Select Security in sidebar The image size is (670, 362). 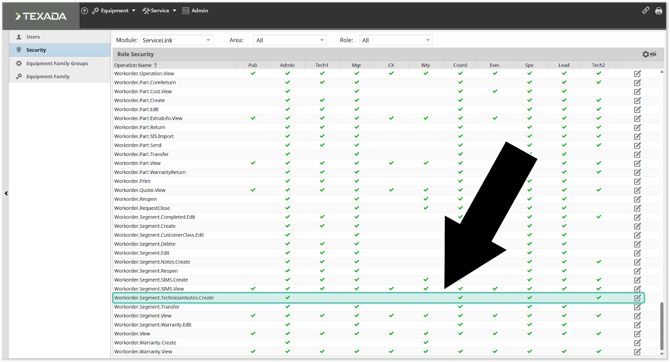tap(60, 50)
